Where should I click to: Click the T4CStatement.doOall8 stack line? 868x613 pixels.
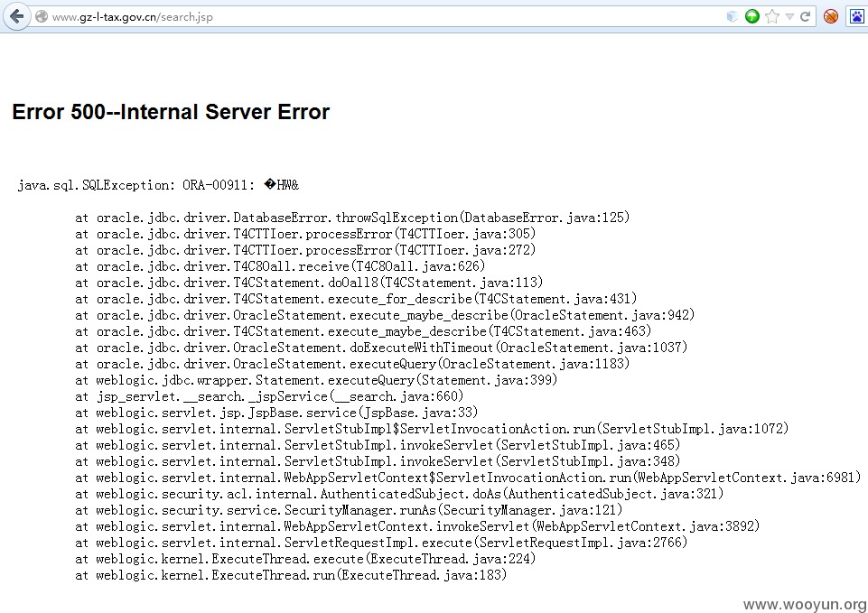[309, 283]
